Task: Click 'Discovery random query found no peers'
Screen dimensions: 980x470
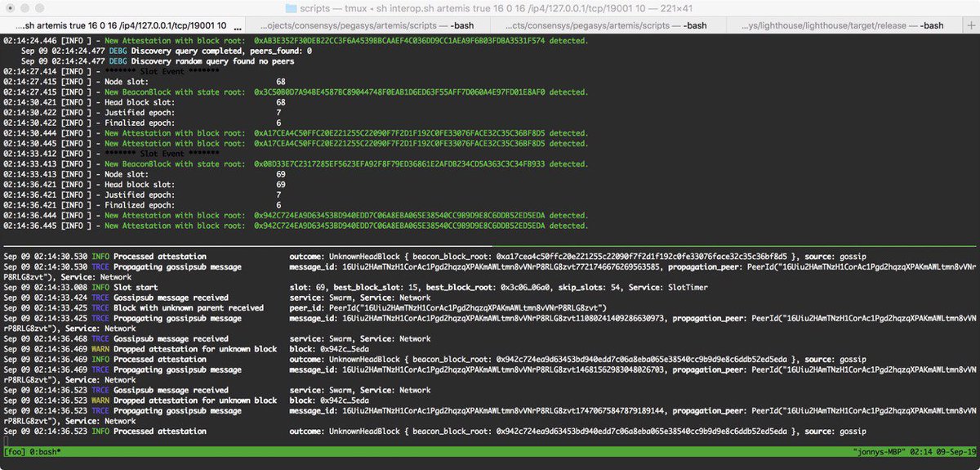Action: coord(212,60)
